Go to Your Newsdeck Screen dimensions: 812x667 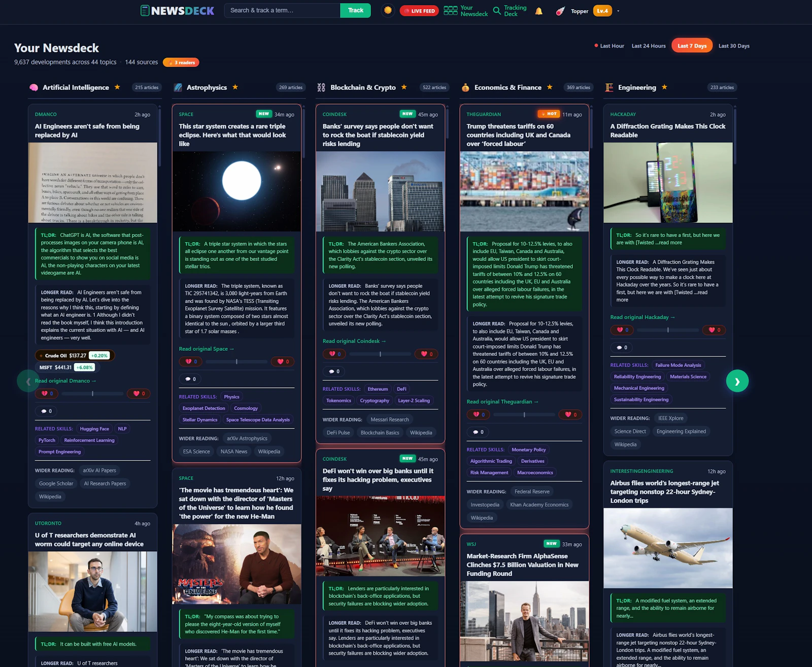click(465, 11)
